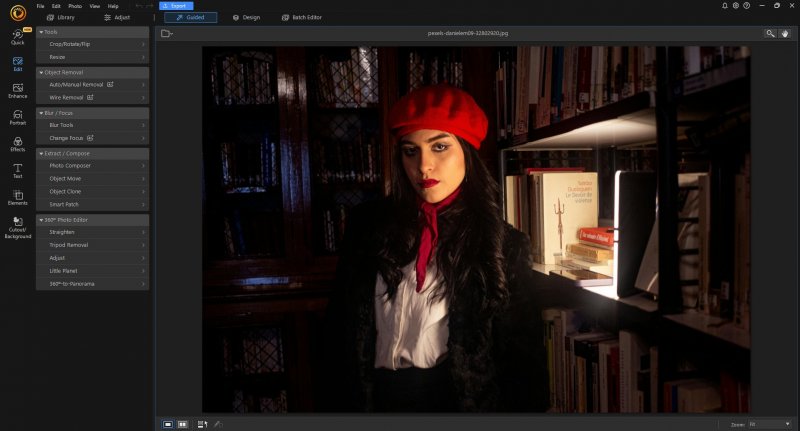Viewport: 800px width, 431px height.
Task: Collapse the Object Removal section
Action: click(x=92, y=72)
